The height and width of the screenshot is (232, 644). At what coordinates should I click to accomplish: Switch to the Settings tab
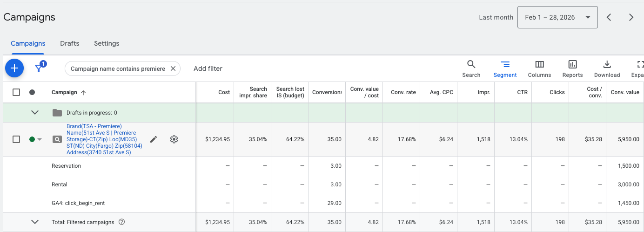[107, 43]
